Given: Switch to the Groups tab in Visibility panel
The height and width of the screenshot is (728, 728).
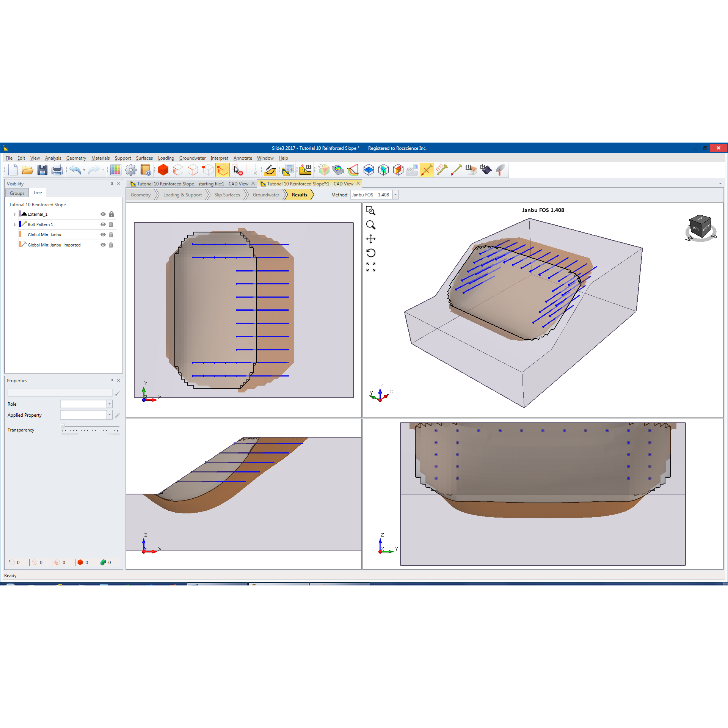Looking at the screenshot, I should 17,193.
